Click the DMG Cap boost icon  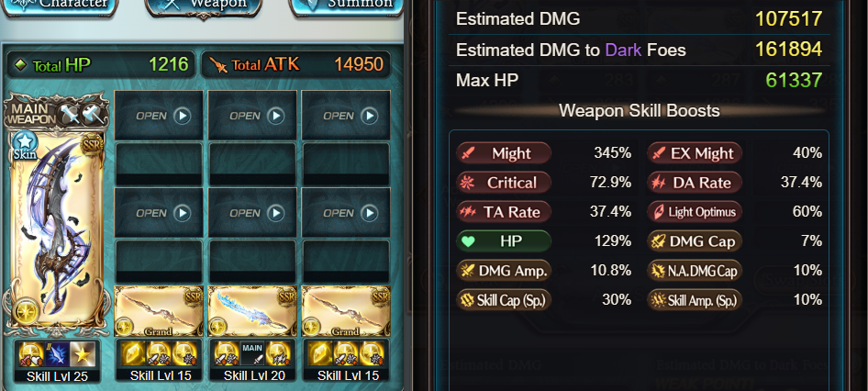pyautogui.click(x=658, y=241)
